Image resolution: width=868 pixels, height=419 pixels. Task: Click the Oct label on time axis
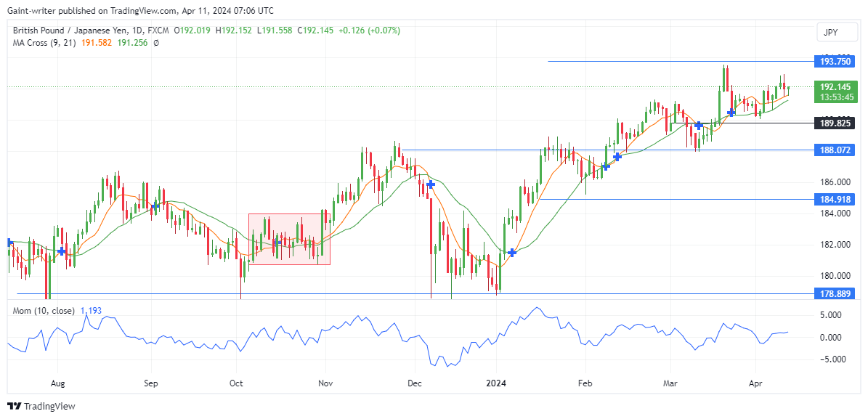pyautogui.click(x=236, y=383)
